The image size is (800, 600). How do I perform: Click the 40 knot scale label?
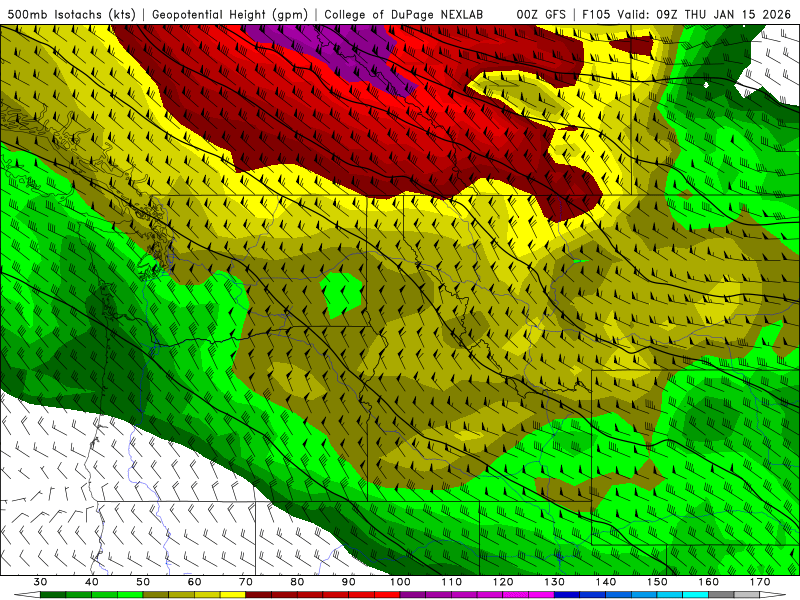[x=92, y=582]
